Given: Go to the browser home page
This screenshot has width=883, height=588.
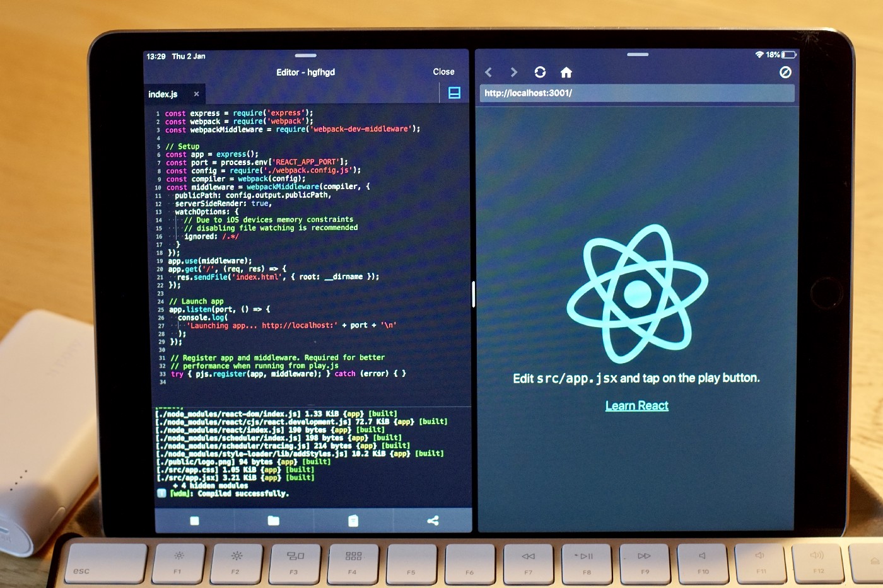Looking at the screenshot, I should [x=566, y=72].
